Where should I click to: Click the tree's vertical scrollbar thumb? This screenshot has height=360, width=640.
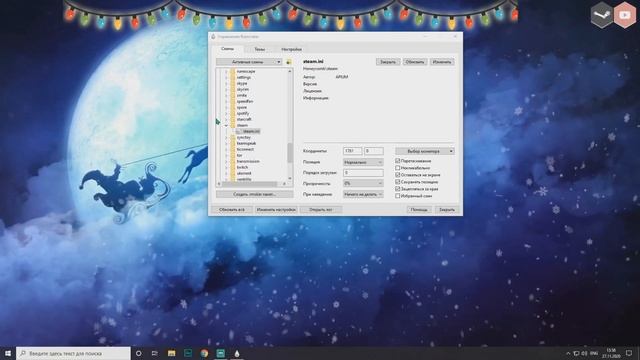coord(290,153)
